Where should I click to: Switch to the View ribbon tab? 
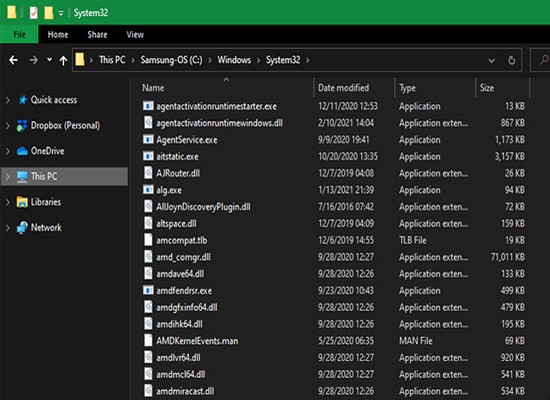(135, 34)
